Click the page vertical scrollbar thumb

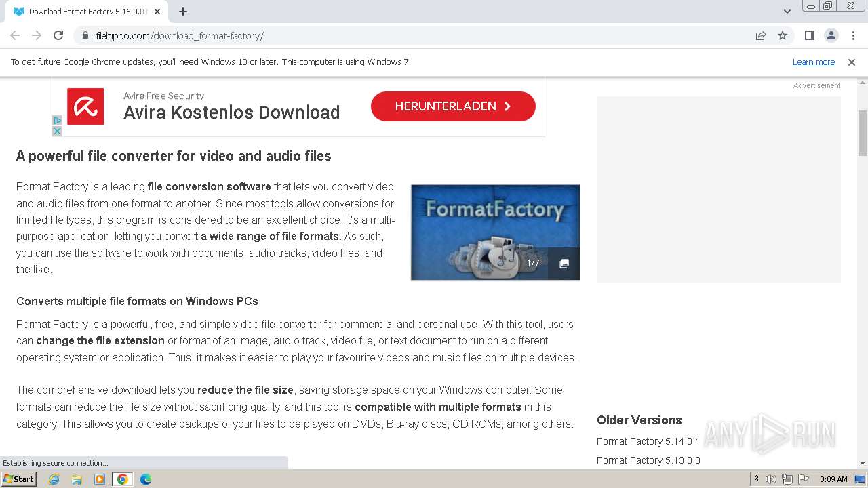(862, 133)
